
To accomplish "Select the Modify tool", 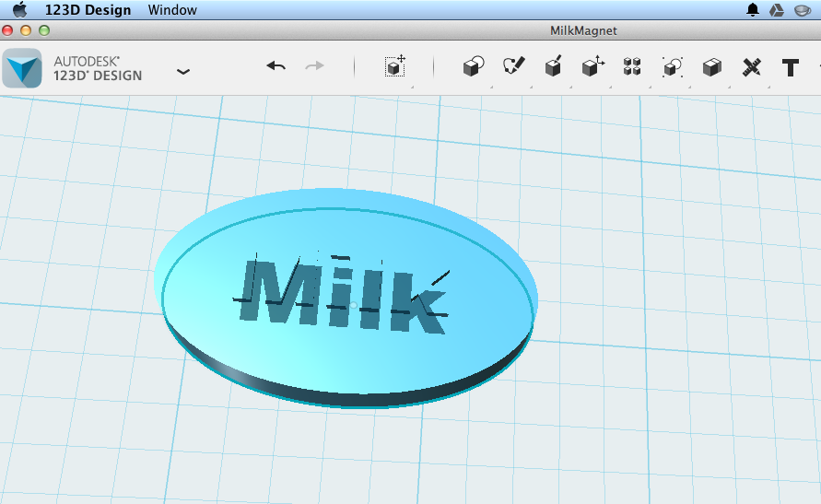I will tap(592, 66).
